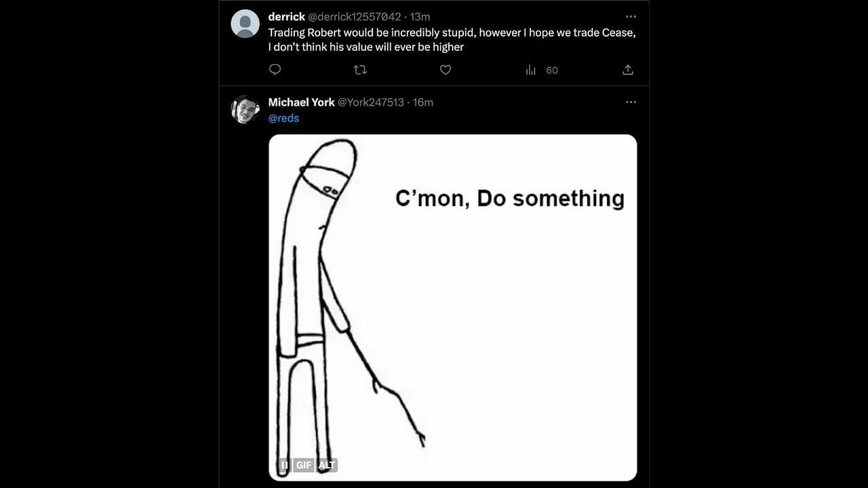This screenshot has height=488, width=868.
Task: Click the @York247513 handle
Action: pyautogui.click(x=370, y=102)
